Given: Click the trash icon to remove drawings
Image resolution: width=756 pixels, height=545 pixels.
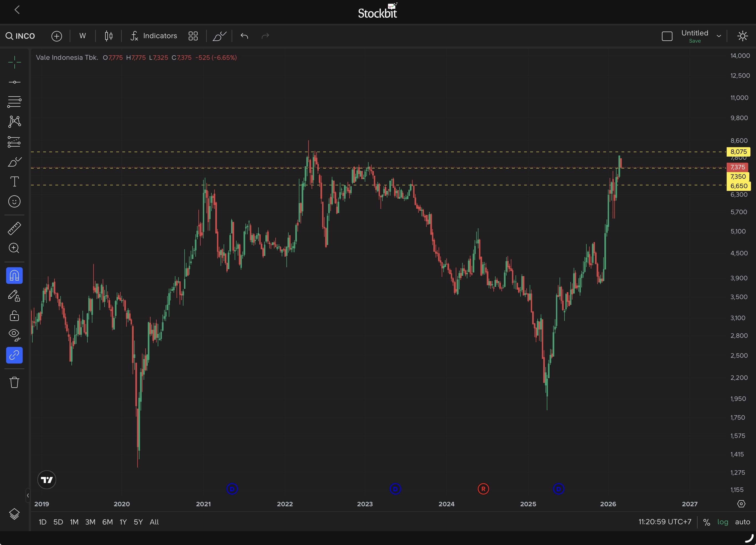Looking at the screenshot, I should click(14, 382).
